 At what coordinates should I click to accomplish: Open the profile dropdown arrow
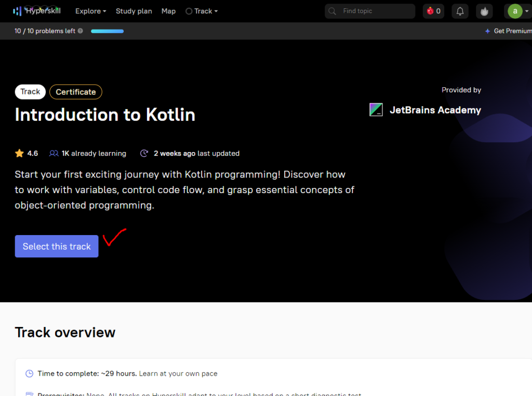[527, 11]
